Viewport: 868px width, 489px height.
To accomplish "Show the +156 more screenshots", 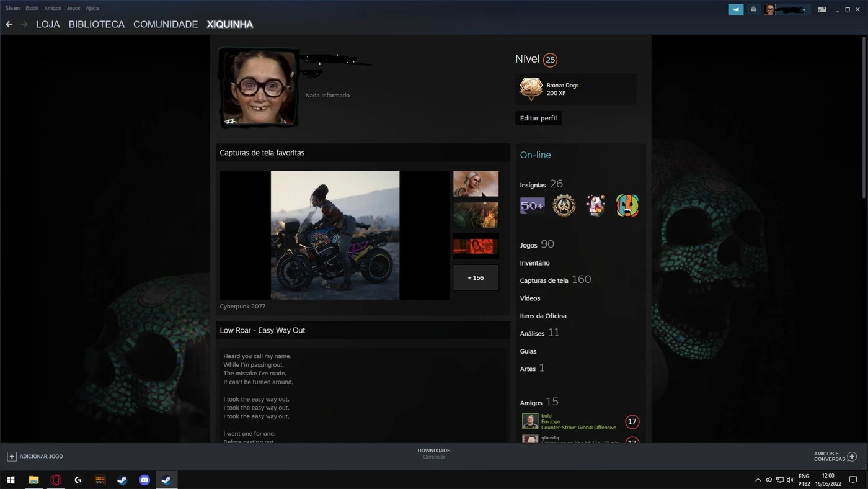I will click(x=476, y=277).
